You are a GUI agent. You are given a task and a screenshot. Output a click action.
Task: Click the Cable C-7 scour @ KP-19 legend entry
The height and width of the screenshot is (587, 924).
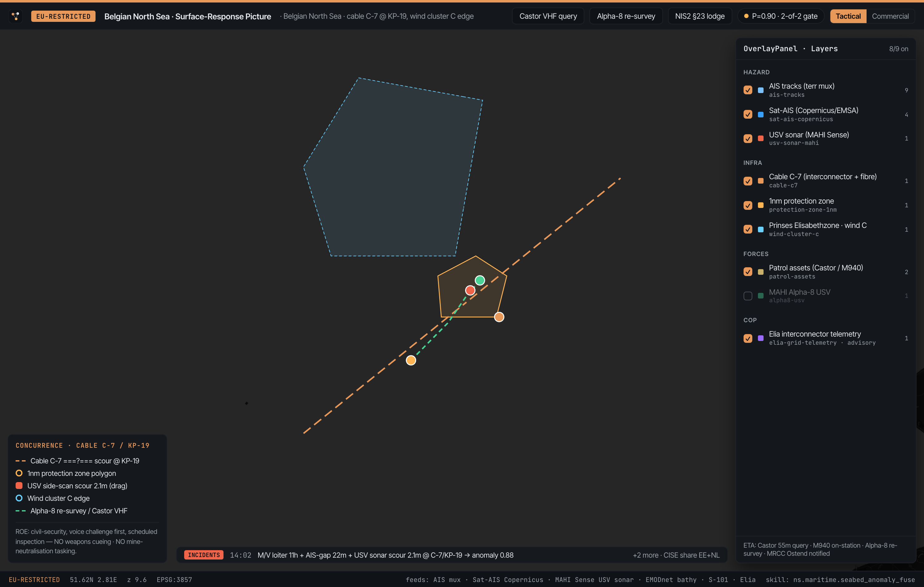click(77, 461)
